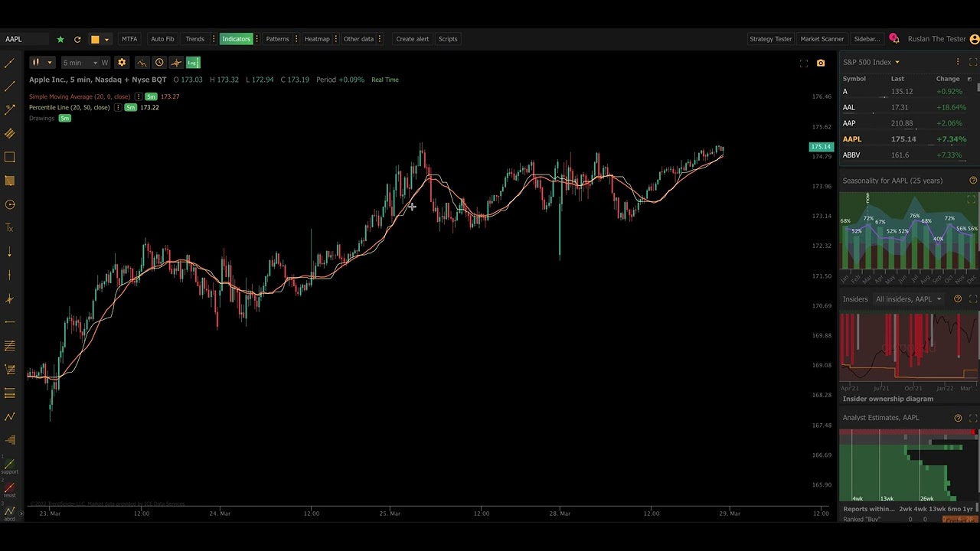980x551 pixels.
Task: Open Simple Moving Average options menu
Action: click(x=138, y=96)
